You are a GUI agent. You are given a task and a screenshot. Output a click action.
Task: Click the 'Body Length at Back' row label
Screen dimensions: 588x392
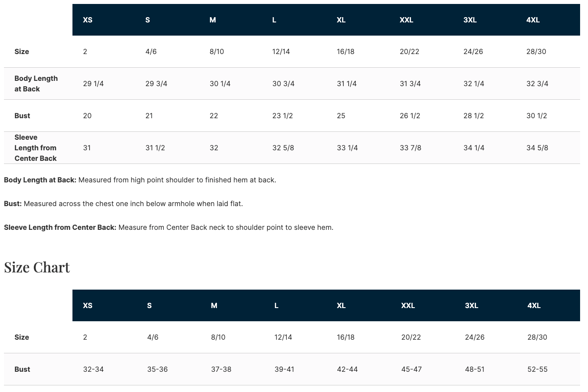pyautogui.click(x=36, y=83)
